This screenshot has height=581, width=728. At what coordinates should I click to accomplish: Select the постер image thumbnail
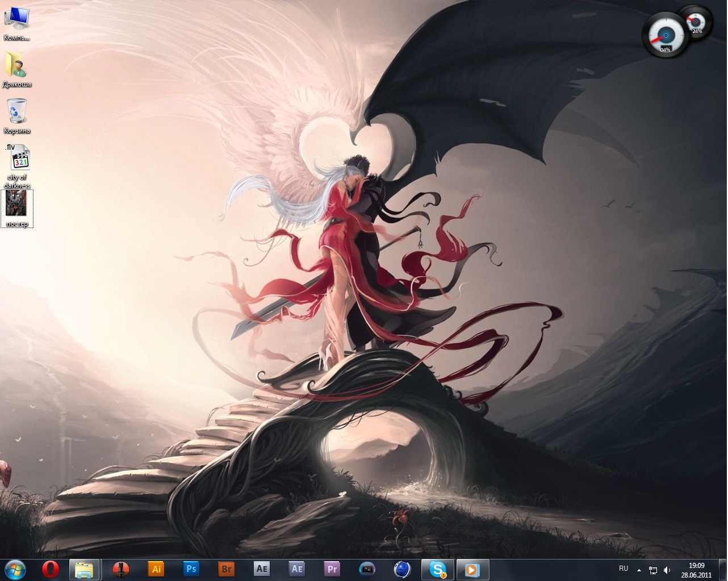point(16,208)
